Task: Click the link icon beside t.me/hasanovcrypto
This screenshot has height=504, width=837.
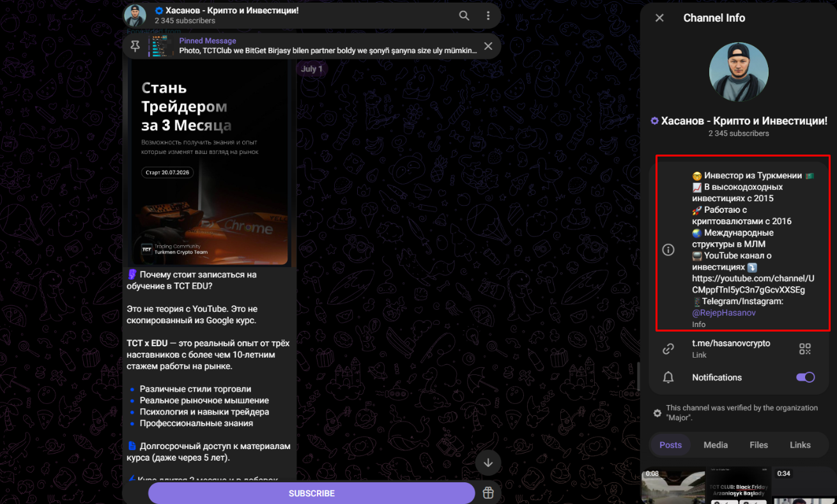Action: click(x=668, y=349)
